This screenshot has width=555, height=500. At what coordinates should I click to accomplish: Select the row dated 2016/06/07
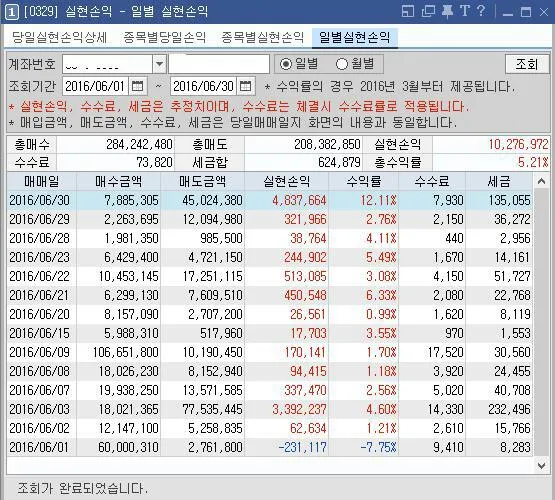[x=270, y=390]
